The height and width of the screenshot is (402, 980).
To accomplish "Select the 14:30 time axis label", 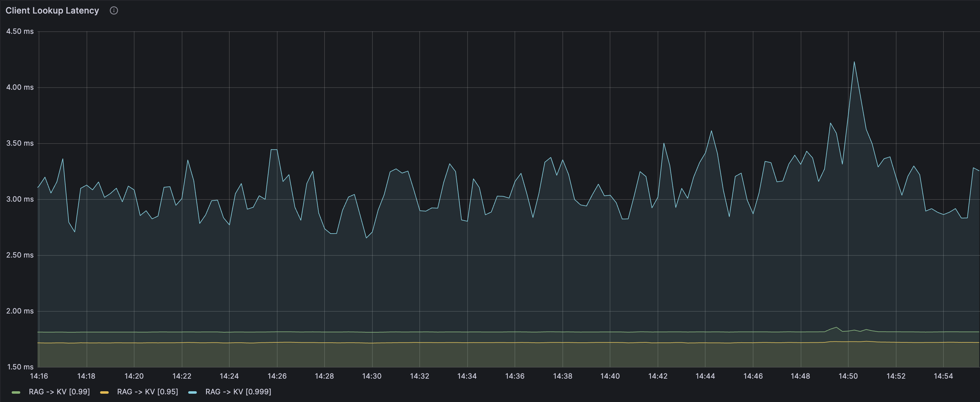I will [x=372, y=376].
